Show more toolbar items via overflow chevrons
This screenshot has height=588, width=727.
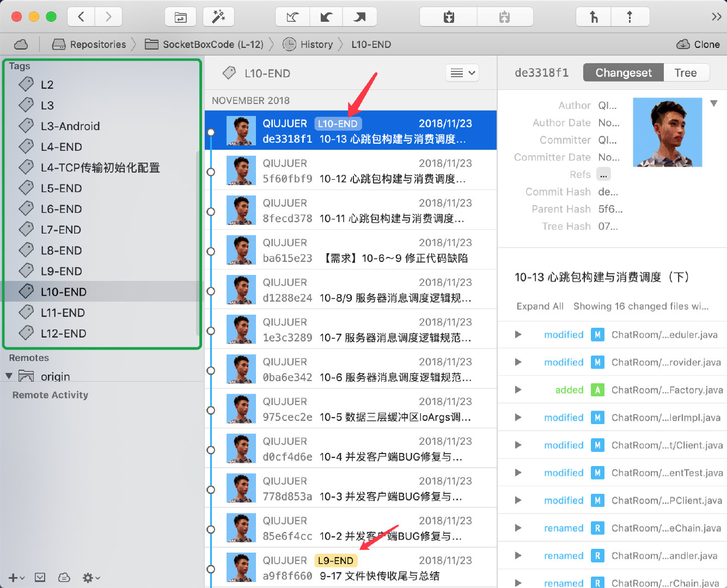(x=716, y=17)
